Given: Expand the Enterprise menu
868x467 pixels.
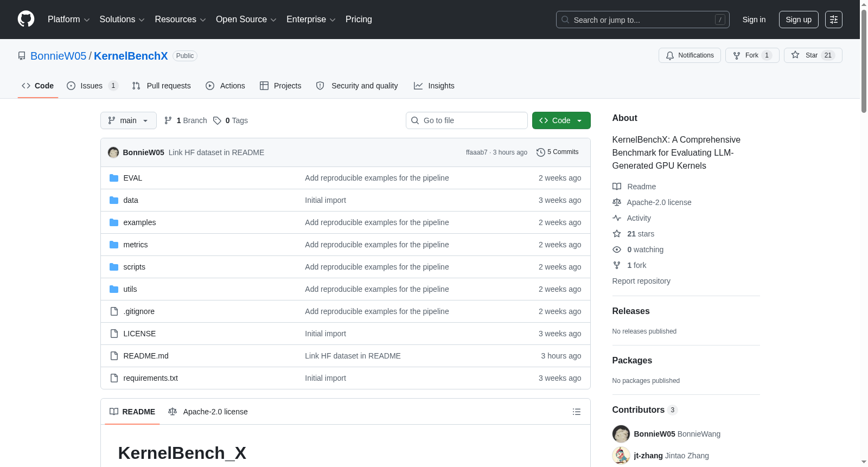Looking at the screenshot, I should point(311,20).
